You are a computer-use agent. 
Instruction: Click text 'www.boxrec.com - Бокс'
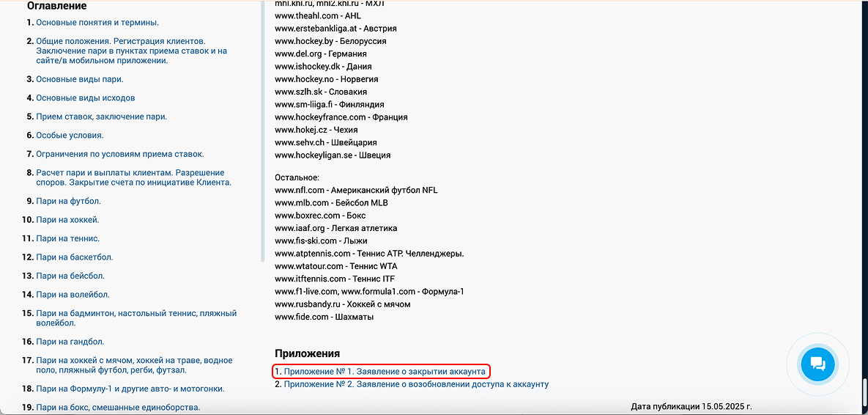(x=321, y=216)
